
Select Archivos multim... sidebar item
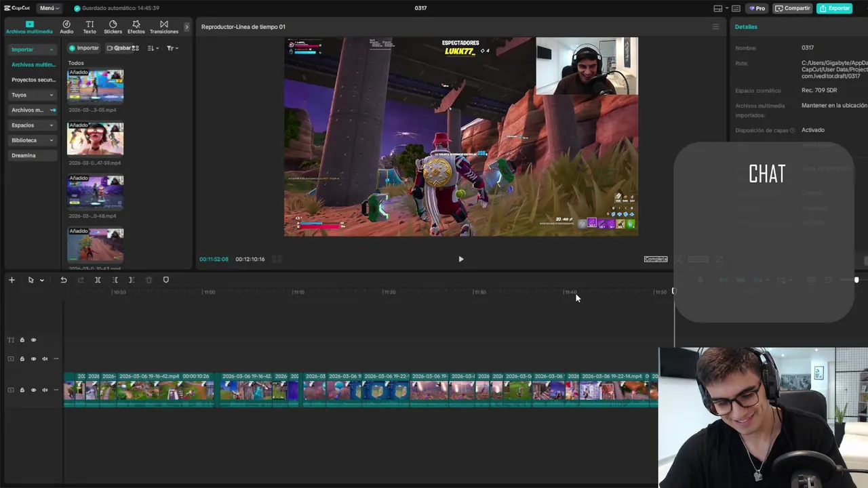point(33,64)
